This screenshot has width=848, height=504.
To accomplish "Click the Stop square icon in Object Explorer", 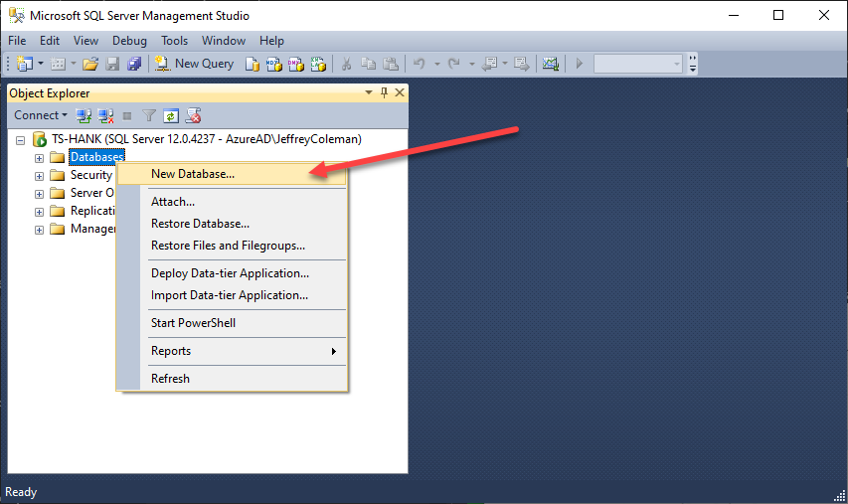I will [x=127, y=115].
